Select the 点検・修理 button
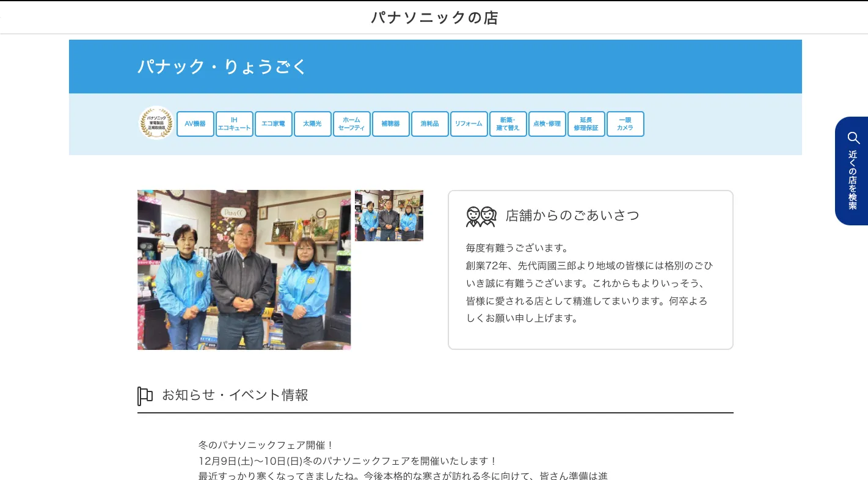The width and height of the screenshot is (868, 480). (x=547, y=124)
